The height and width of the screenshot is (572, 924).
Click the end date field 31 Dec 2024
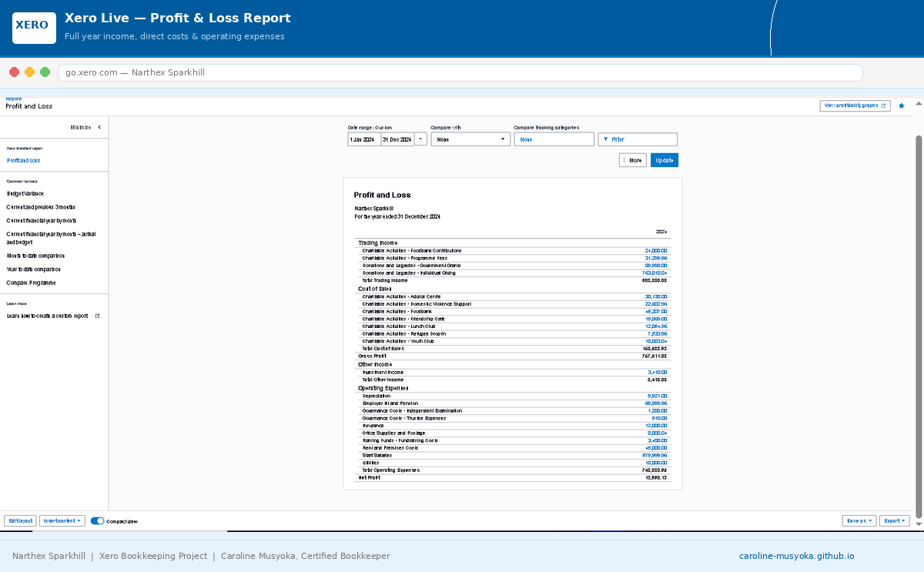[x=397, y=139]
